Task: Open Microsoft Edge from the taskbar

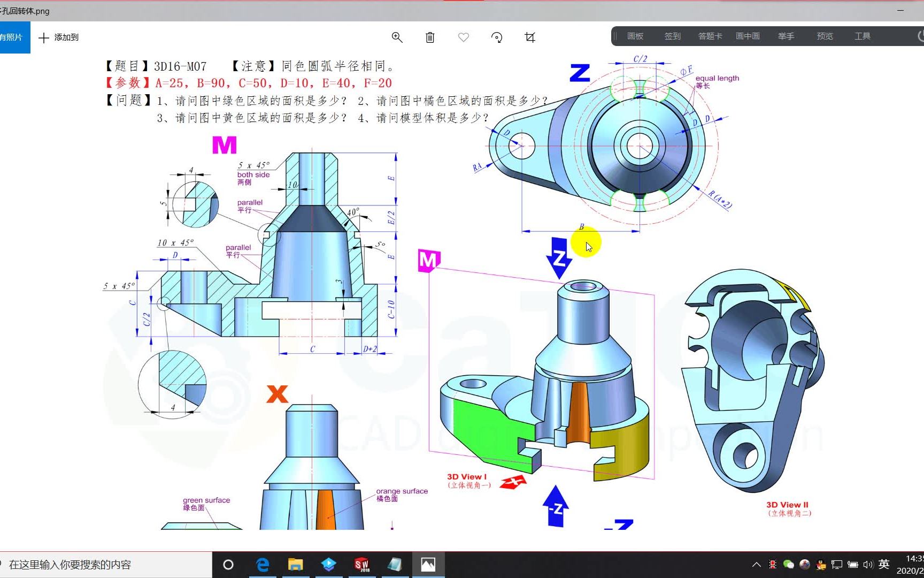Action: pos(262,564)
